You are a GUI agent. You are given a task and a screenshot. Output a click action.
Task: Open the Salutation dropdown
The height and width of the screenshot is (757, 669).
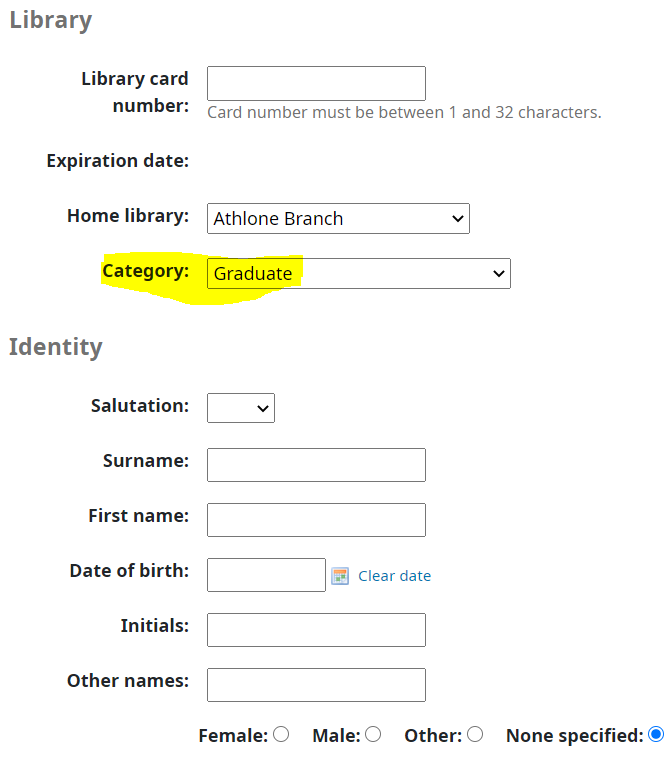pyautogui.click(x=241, y=408)
